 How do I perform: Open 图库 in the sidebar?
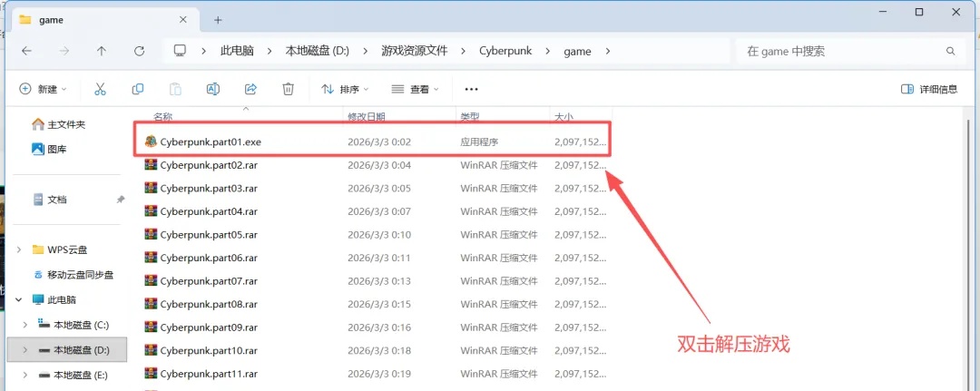[49, 150]
